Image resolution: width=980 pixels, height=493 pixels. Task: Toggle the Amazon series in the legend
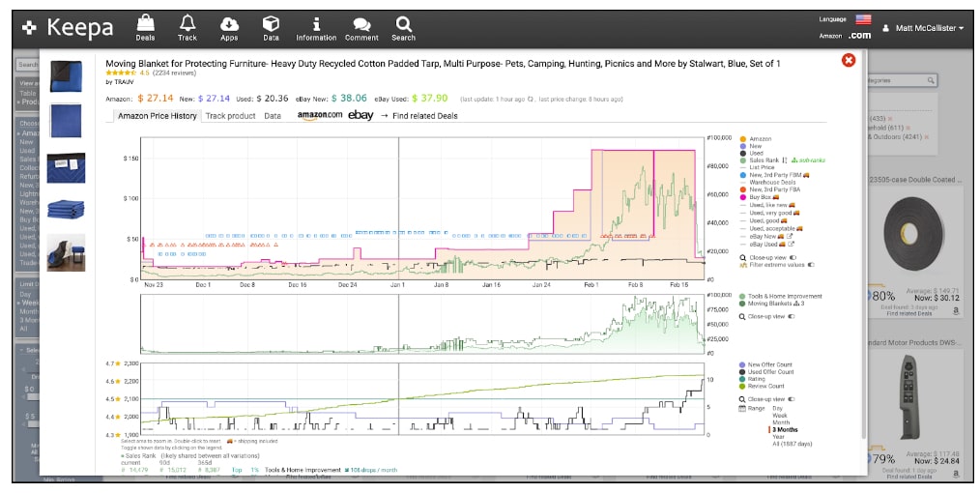pos(756,138)
